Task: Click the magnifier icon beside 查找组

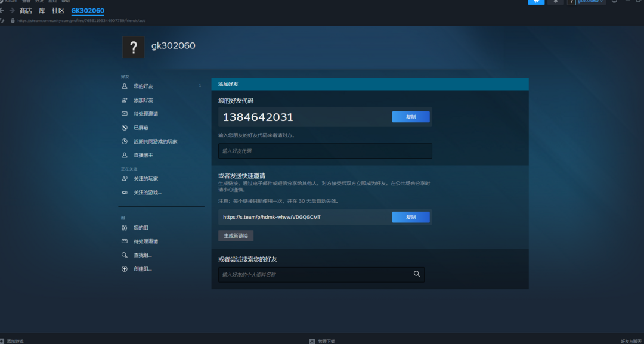Action: [125, 255]
